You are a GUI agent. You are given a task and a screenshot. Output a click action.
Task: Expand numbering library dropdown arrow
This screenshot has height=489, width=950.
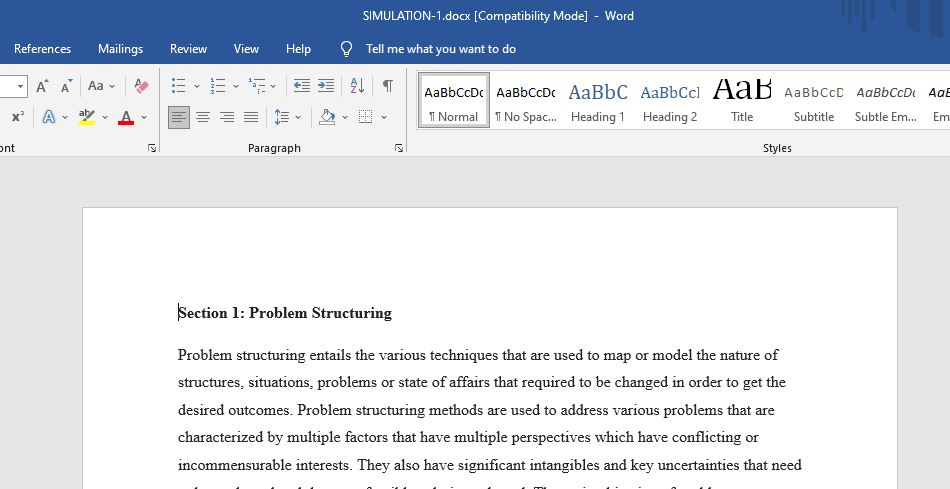(236, 87)
